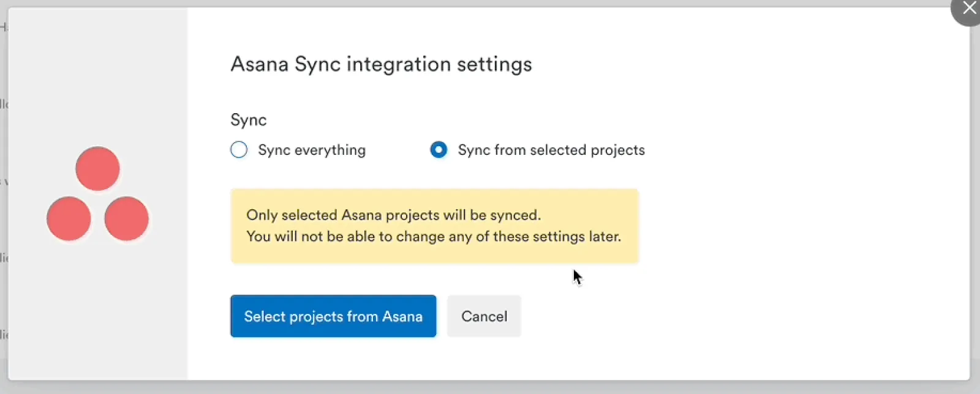Click the gray panel behind the Asana logo
This screenshot has height=394, width=980.
coord(97,306)
